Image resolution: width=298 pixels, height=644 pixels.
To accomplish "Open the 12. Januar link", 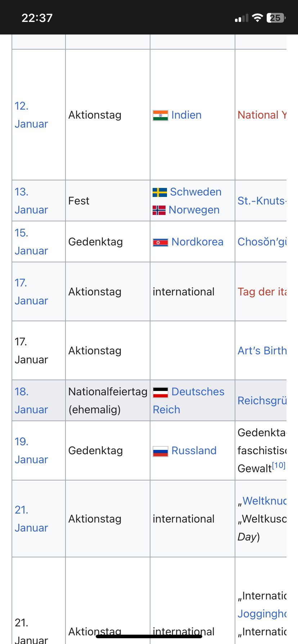I will pos(31,115).
